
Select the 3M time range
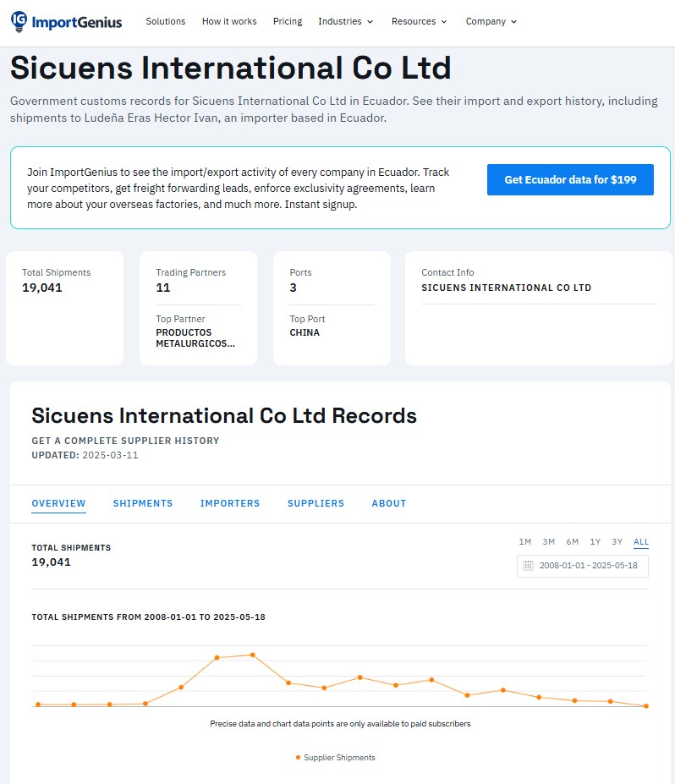[x=548, y=542]
